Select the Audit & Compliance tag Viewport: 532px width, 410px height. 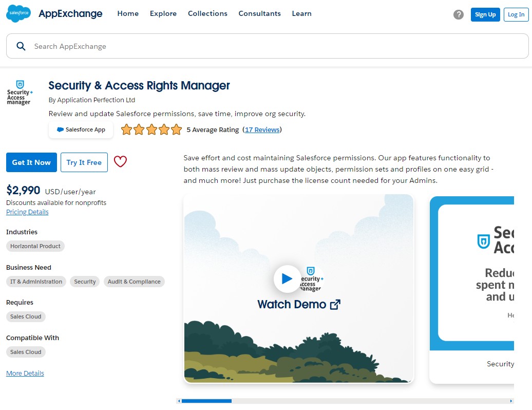coord(134,282)
